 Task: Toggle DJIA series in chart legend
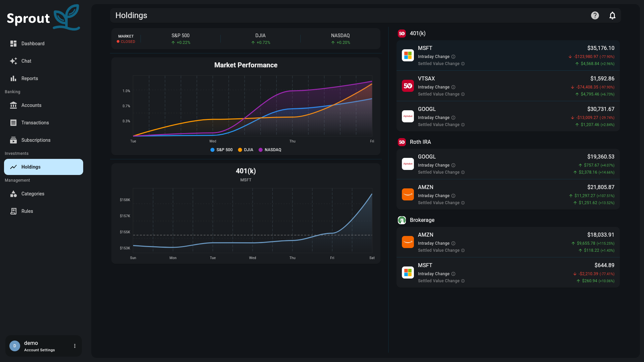click(x=246, y=150)
